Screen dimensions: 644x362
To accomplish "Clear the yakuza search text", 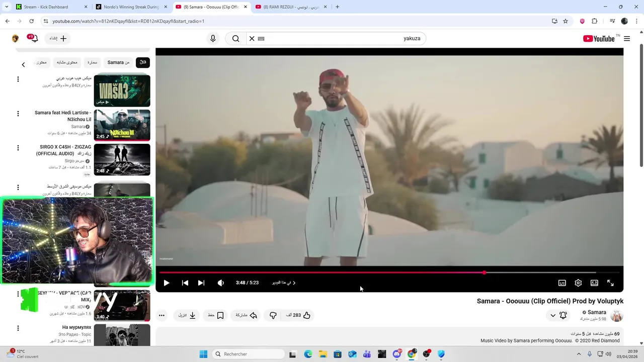I will pyautogui.click(x=252, y=39).
